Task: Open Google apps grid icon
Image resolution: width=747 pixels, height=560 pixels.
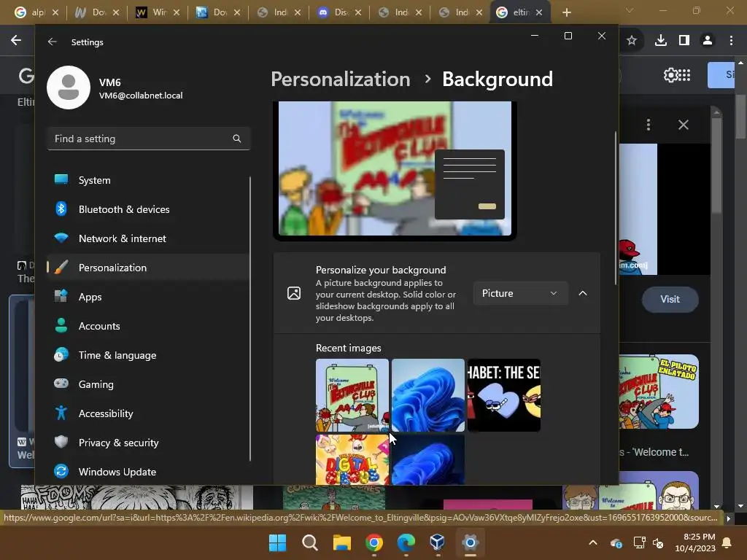Action: click(x=684, y=75)
